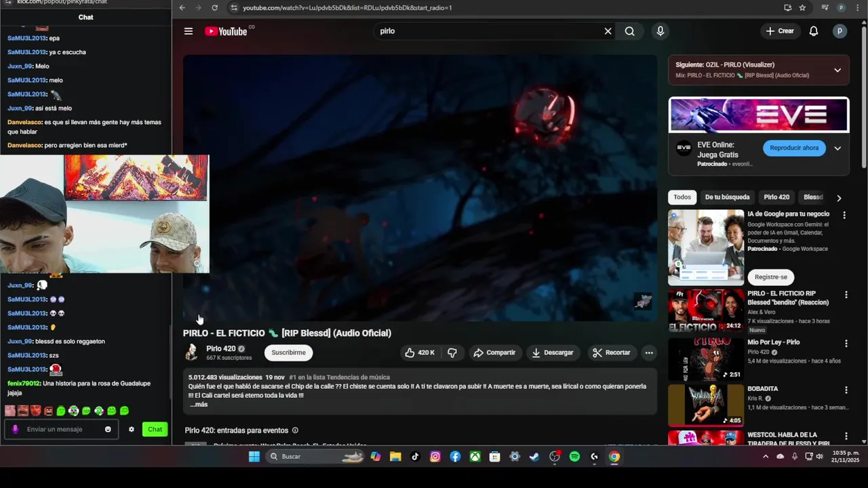The image size is (868, 488).
Task: Open the 'Crear' create menu
Action: [x=780, y=31]
